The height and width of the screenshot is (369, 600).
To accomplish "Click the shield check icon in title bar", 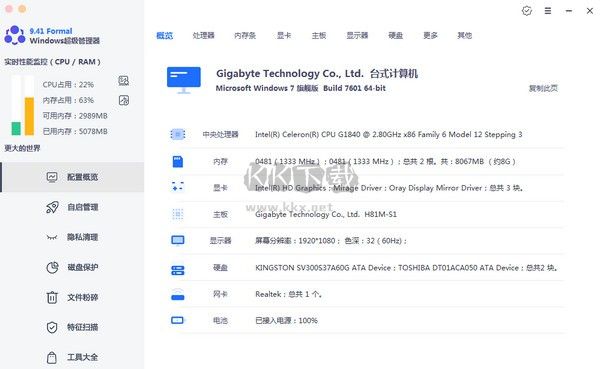I will (527, 11).
